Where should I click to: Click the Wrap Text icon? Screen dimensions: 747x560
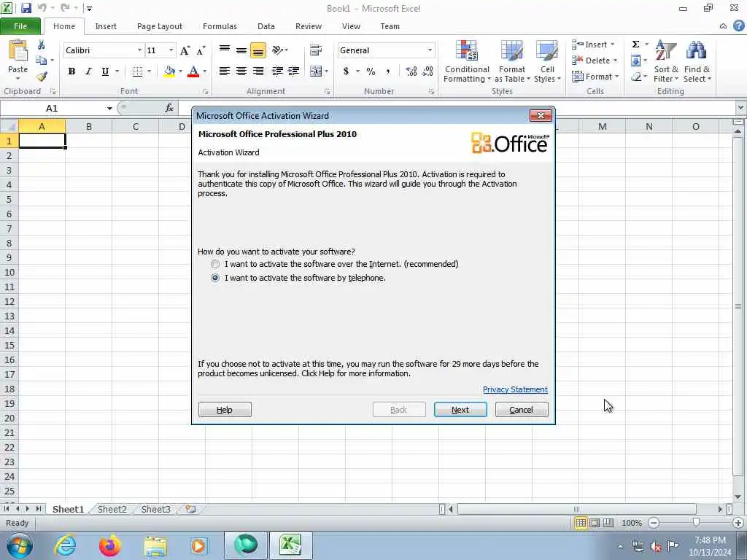pos(315,50)
